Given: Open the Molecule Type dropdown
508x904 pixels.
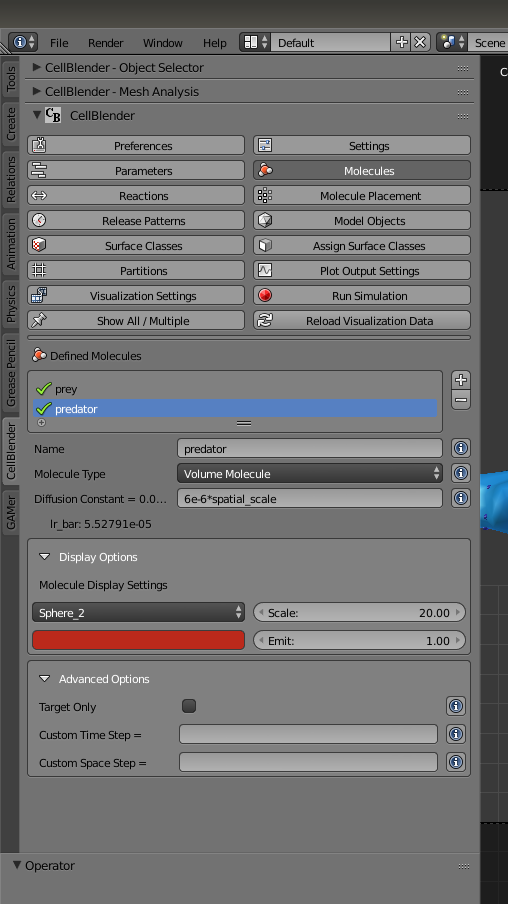Looking at the screenshot, I should [x=310, y=473].
